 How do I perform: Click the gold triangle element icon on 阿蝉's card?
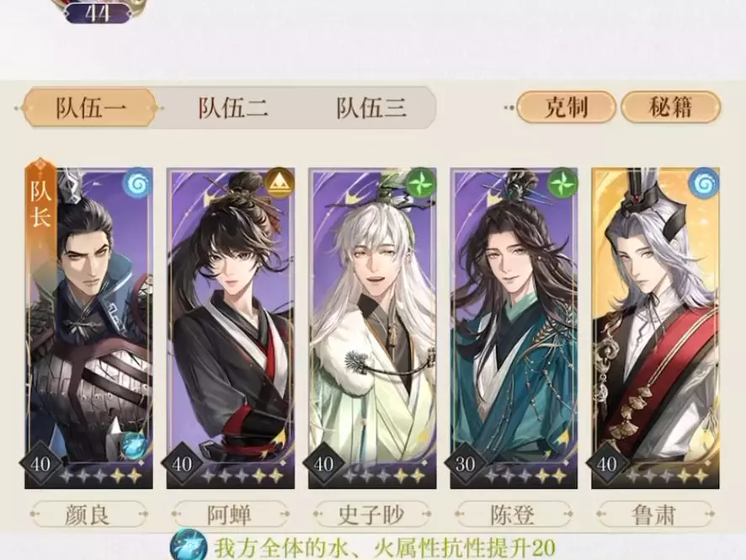tap(280, 182)
